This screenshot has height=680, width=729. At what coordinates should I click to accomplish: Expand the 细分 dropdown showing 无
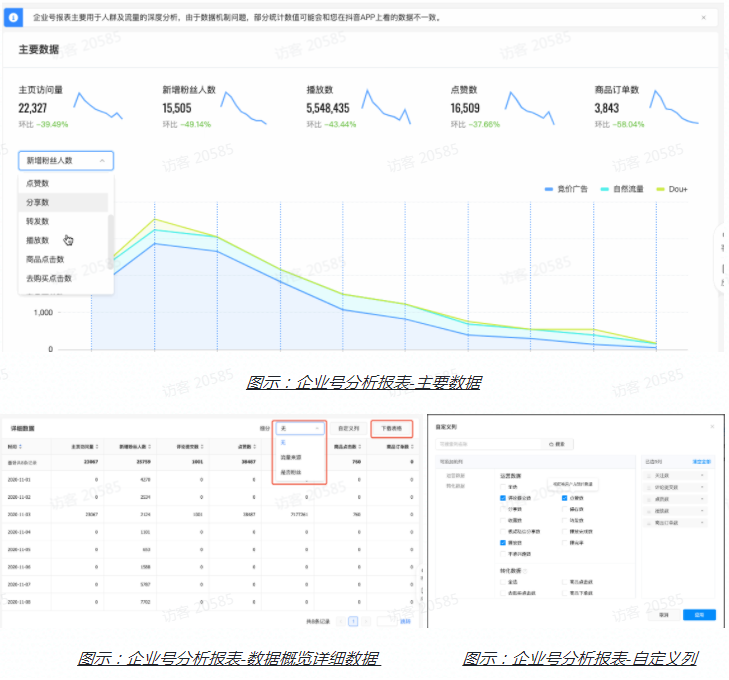299,427
